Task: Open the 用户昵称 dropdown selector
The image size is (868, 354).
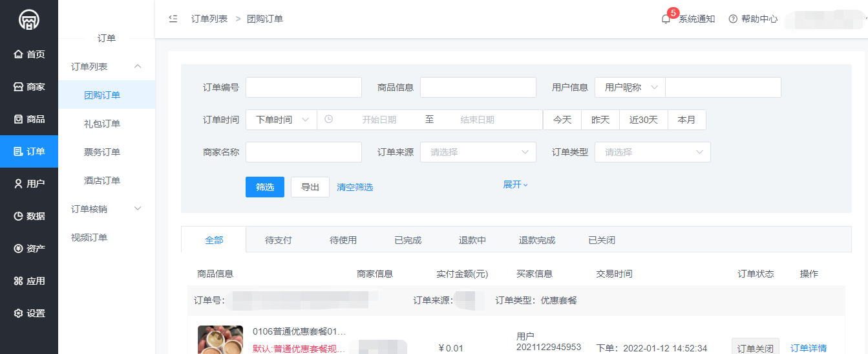Action: 630,87
